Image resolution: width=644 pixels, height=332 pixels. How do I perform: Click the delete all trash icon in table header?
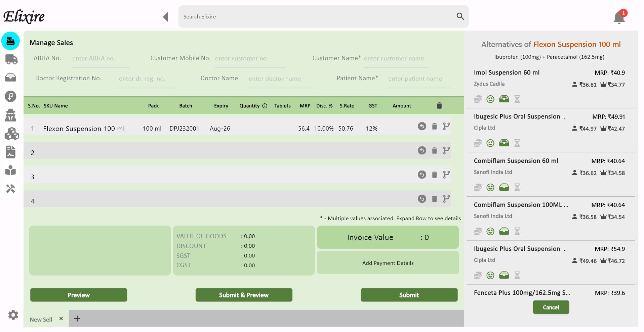[439, 105]
